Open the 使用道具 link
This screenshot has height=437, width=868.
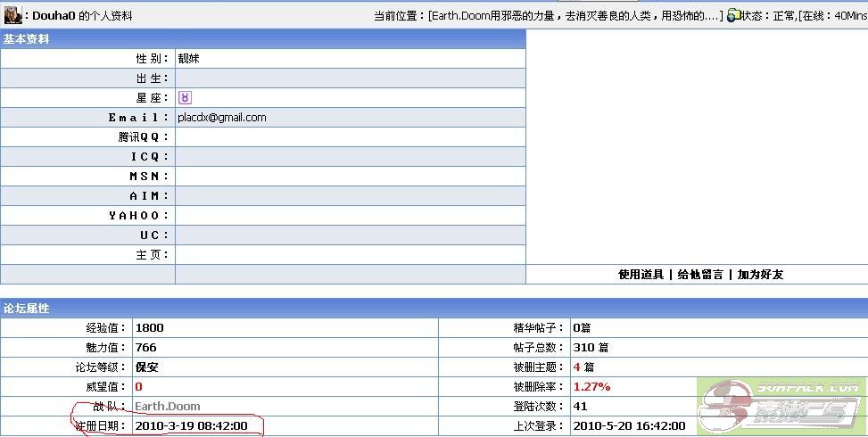[x=641, y=275]
